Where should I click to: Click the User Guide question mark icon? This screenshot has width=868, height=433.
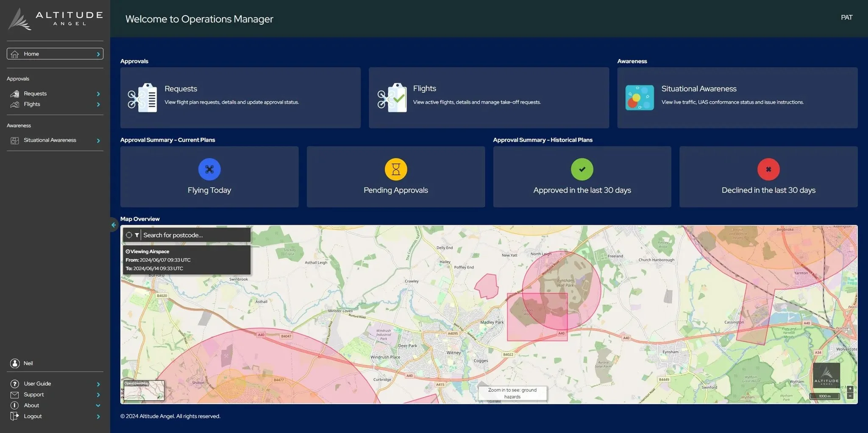click(15, 384)
